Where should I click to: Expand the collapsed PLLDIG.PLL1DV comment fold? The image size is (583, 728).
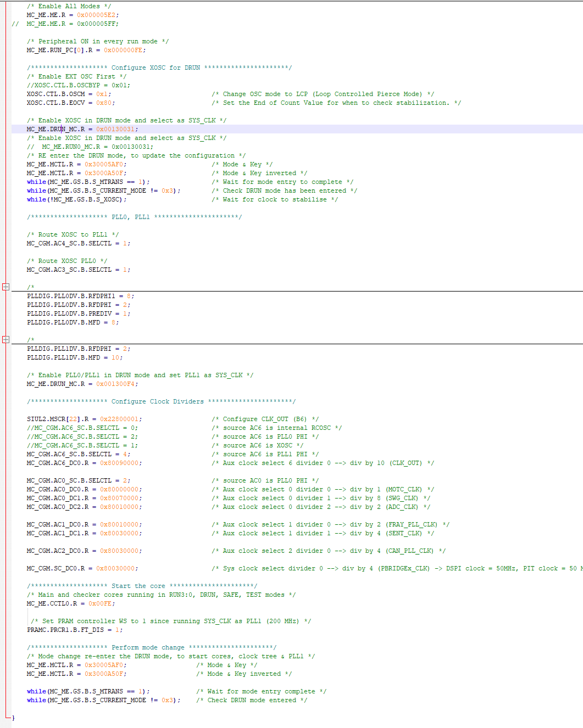5,339
